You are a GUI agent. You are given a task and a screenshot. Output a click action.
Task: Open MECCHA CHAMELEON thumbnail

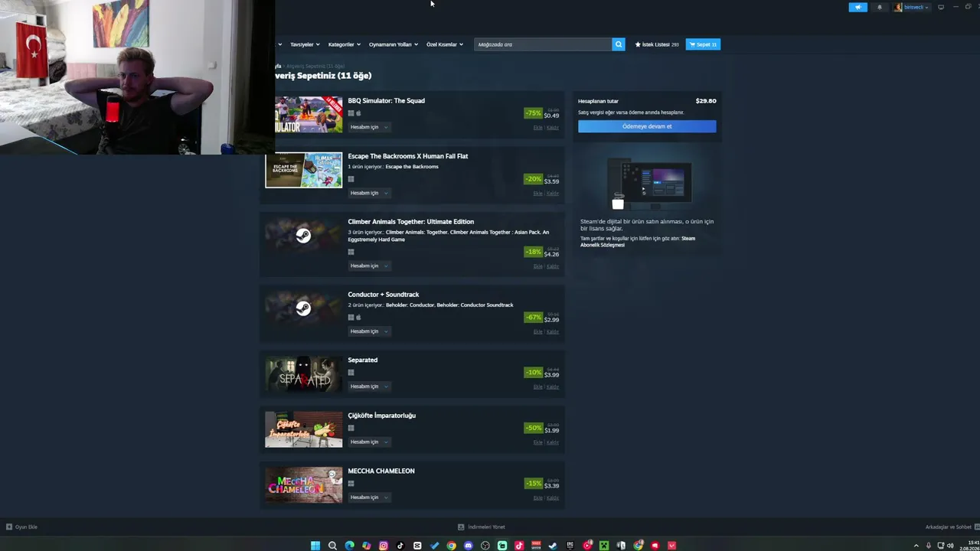point(304,485)
